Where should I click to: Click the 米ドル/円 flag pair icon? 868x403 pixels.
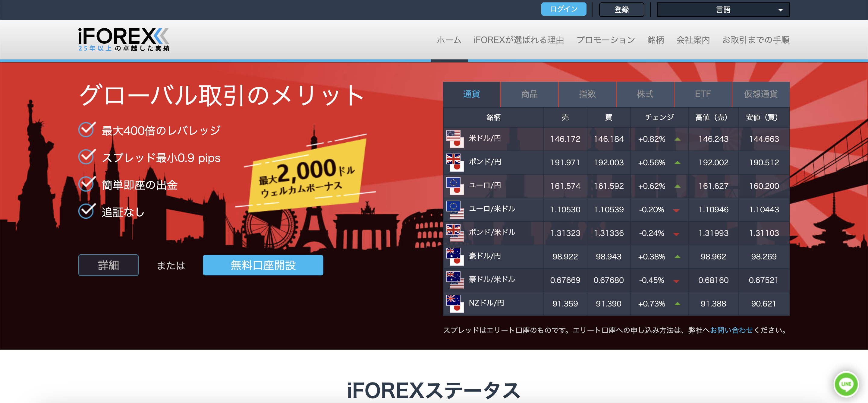[455, 139]
